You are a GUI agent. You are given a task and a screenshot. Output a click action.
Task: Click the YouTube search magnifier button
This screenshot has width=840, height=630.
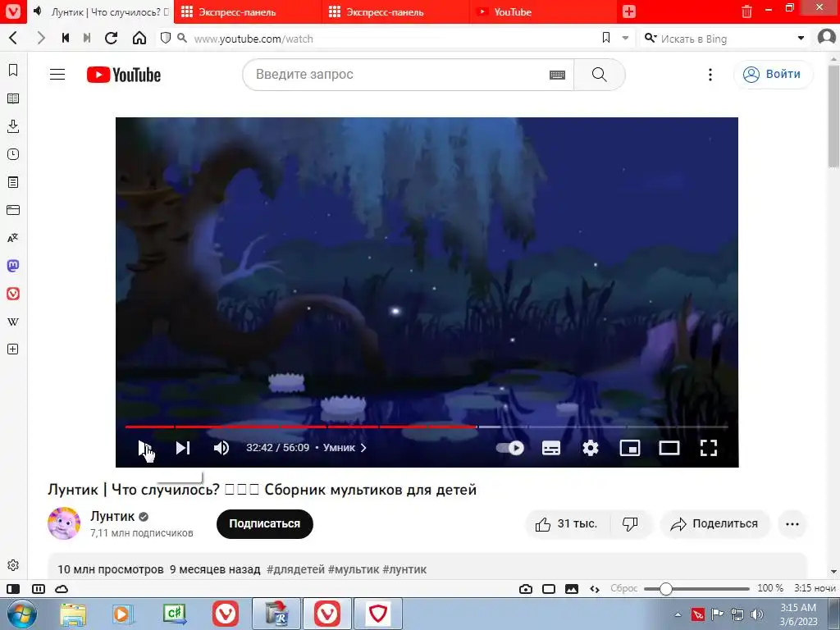(x=600, y=75)
